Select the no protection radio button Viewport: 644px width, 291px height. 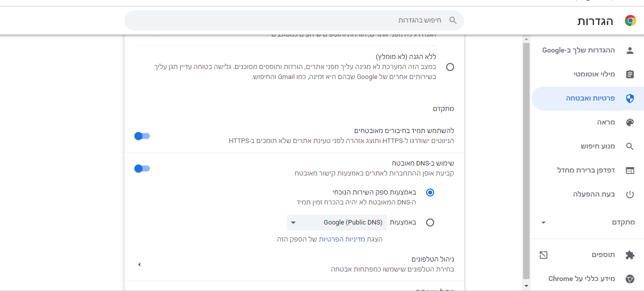(450, 67)
